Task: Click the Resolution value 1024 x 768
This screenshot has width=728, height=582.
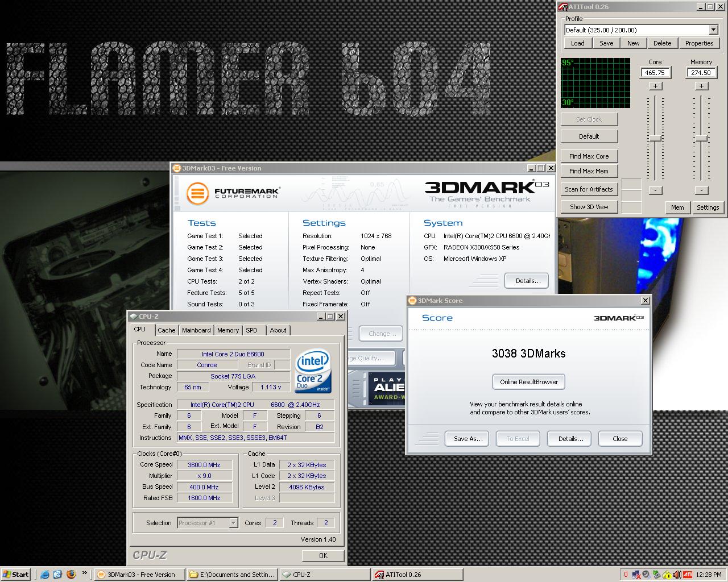Action: pyautogui.click(x=376, y=236)
